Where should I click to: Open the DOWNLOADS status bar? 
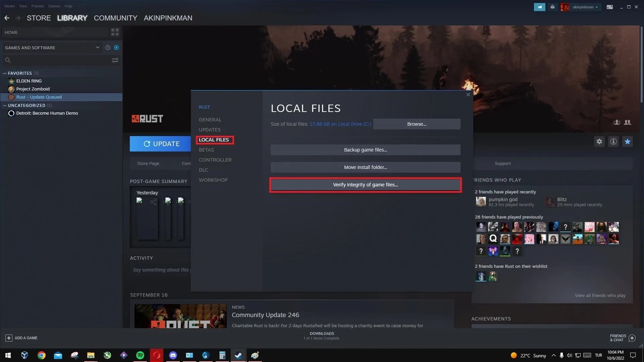click(x=322, y=336)
